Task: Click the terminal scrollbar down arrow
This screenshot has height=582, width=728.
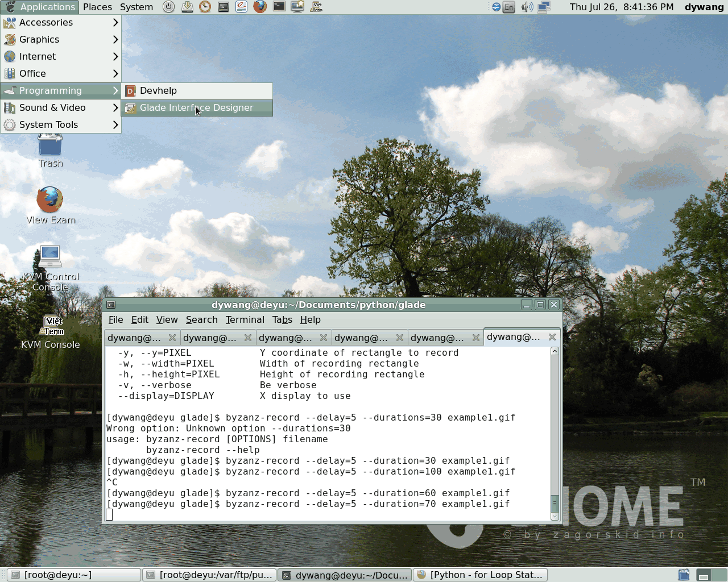Action: 555,516
